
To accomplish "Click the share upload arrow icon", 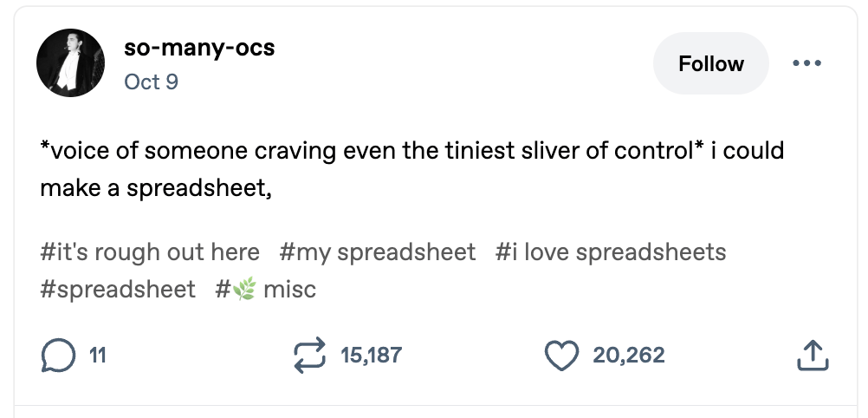I will 811,355.
